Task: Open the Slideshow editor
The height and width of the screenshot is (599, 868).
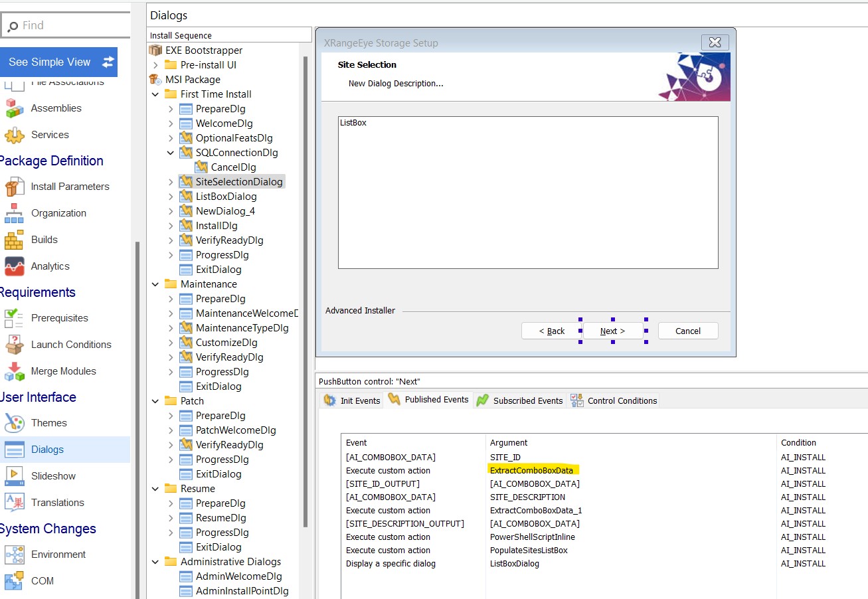Action: (52, 475)
